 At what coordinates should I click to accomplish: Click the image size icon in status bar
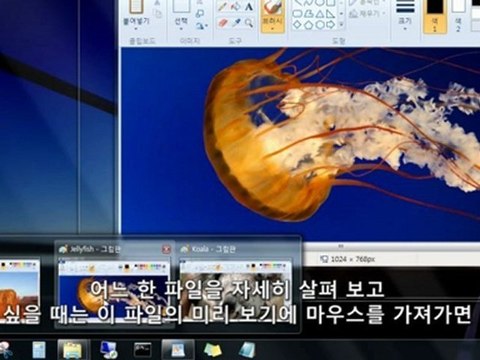pos(324,259)
